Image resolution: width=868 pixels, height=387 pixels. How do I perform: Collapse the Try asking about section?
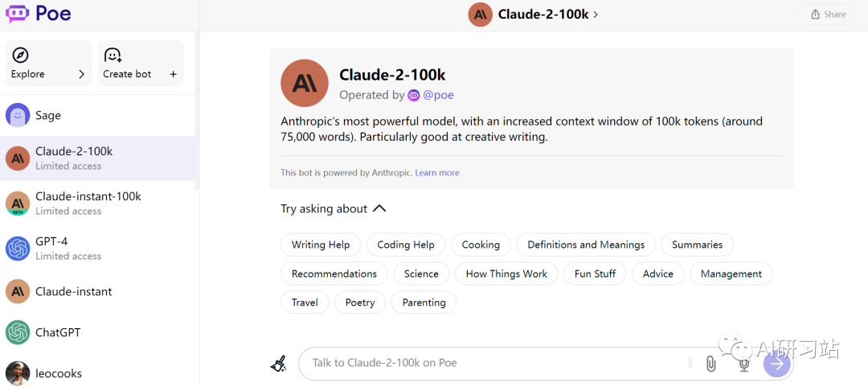(379, 208)
